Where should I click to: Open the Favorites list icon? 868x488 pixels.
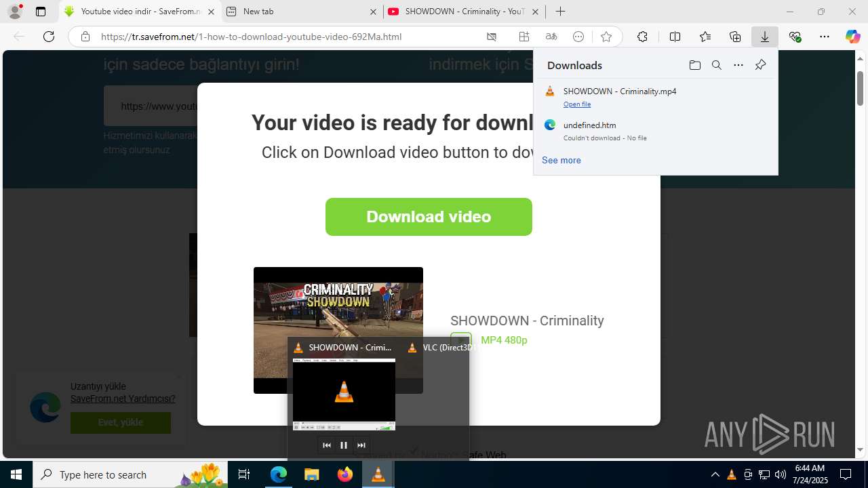[x=705, y=37]
